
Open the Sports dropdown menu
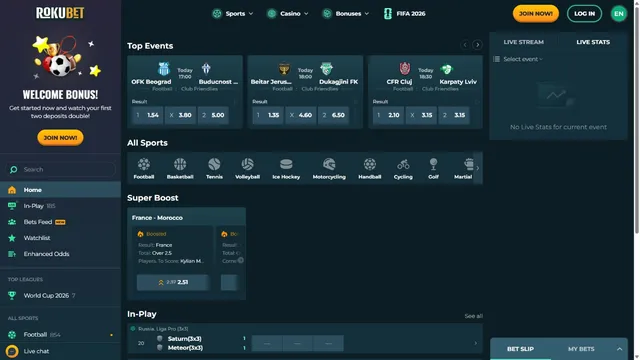coord(233,13)
